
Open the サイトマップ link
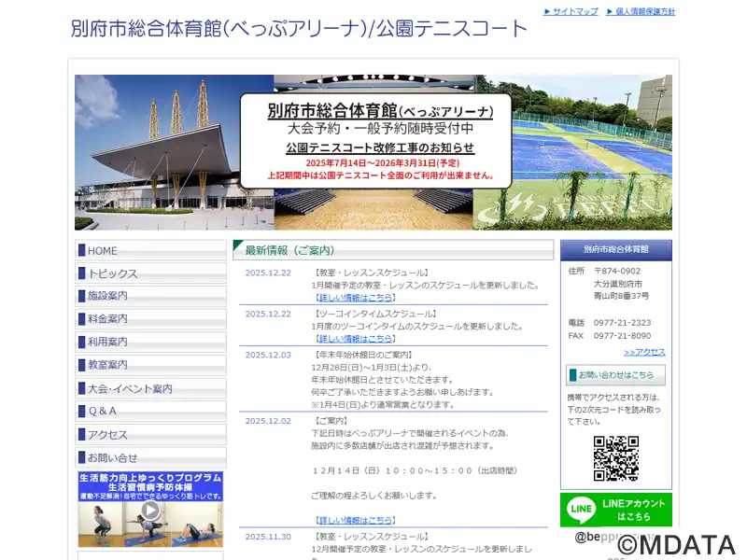[571, 11]
